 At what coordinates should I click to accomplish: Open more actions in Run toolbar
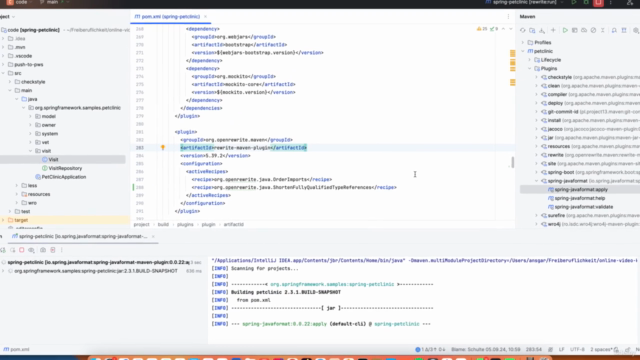[x=62, y=250]
